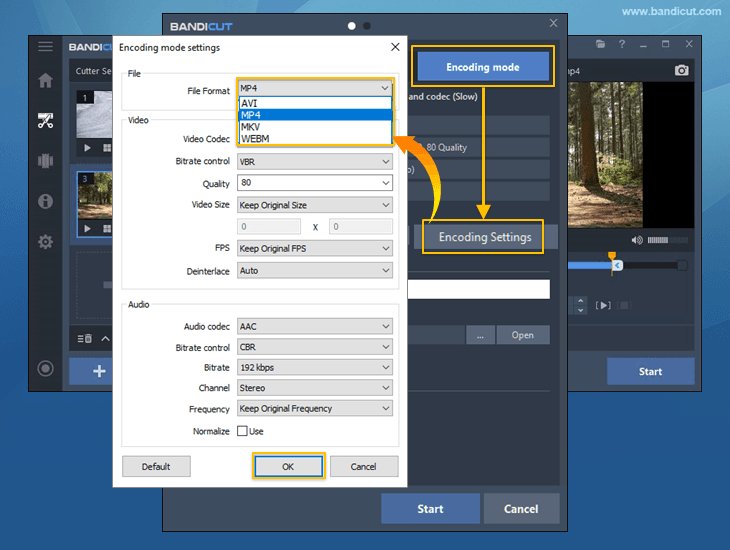Image resolution: width=730 pixels, height=550 pixels.
Task: Open audio Bitrate control CBR dropdown
Action: coord(315,347)
